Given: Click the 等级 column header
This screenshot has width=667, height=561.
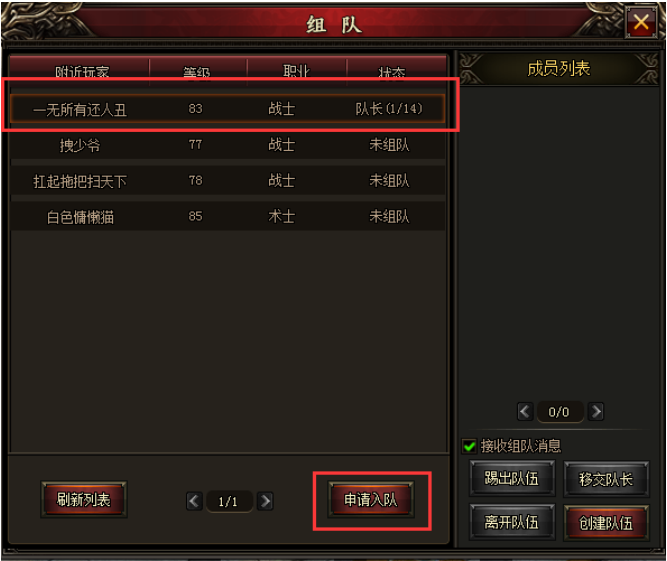Looking at the screenshot, I should click(x=197, y=71).
